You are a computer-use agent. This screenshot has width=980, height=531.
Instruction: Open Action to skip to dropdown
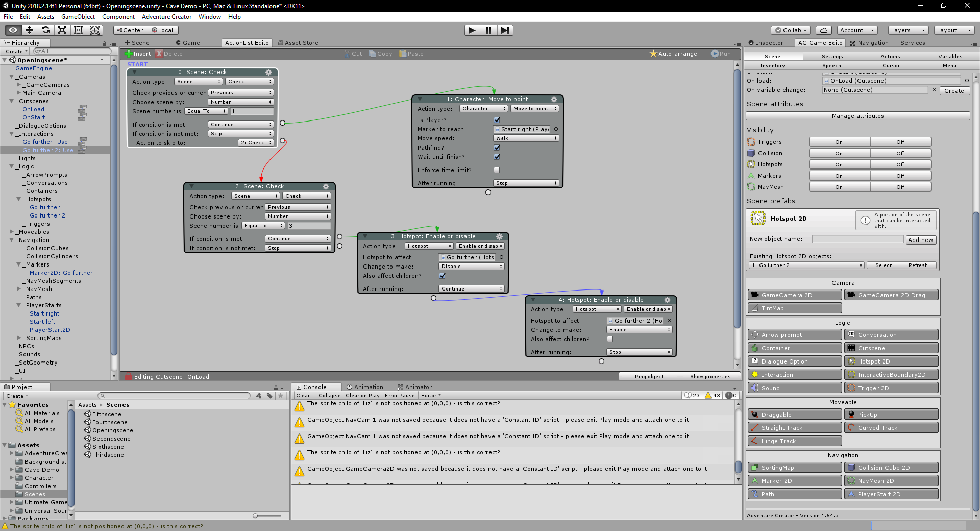click(256, 143)
